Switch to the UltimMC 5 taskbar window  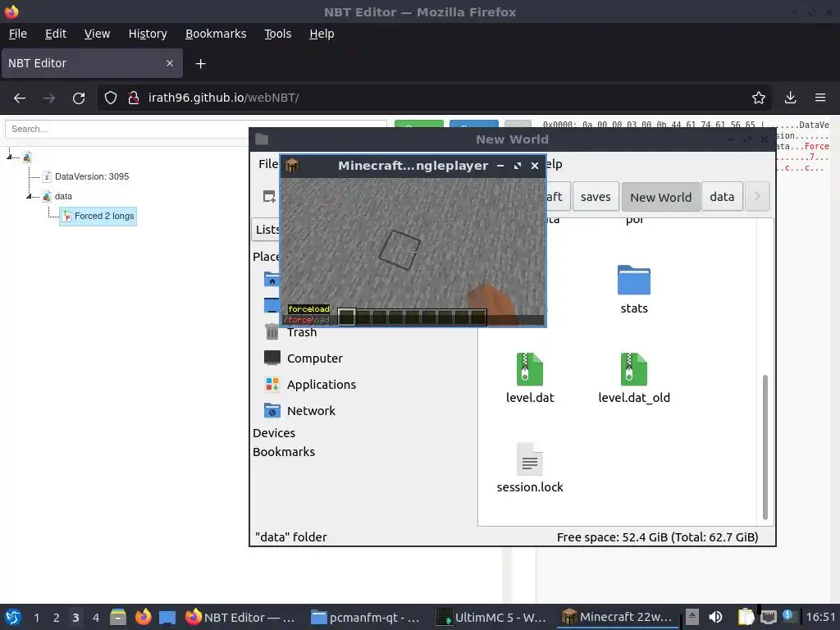tap(491, 618)
